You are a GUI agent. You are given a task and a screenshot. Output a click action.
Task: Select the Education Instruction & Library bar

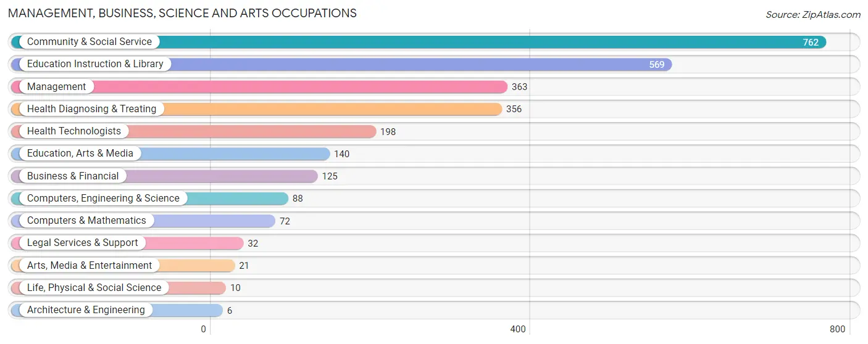(341, 64)
